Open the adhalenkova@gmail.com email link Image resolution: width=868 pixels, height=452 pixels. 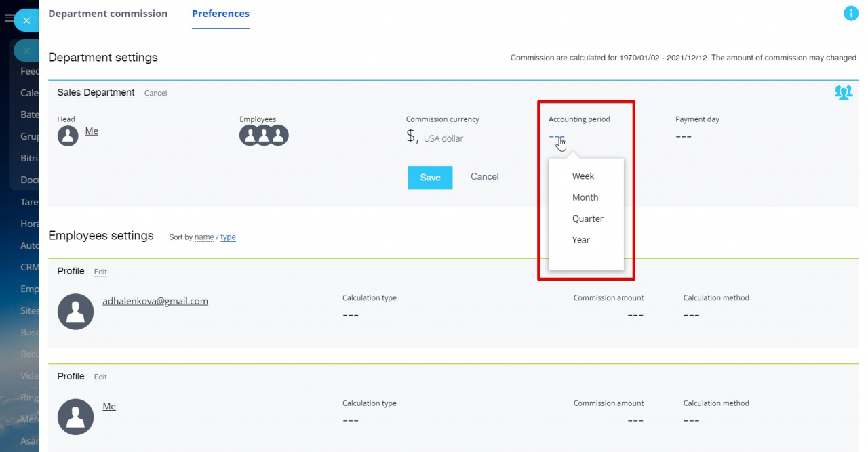click(x=155, y=301)
